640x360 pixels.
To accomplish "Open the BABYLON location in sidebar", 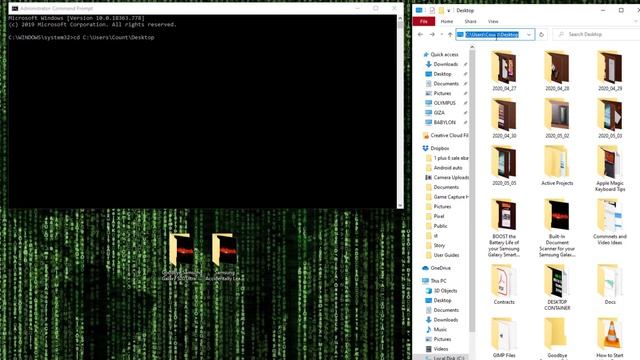I will [444, 122].
